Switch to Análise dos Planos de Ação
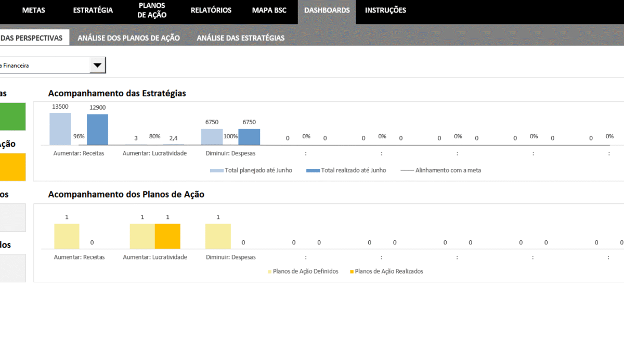Viewport: 624px width, 364px height. (128, 38)
